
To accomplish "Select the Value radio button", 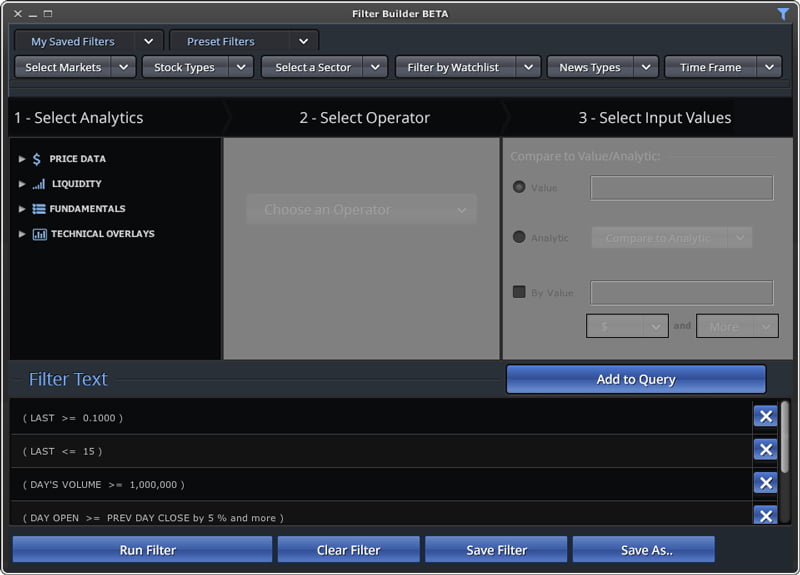I will (x=519, y=187).
